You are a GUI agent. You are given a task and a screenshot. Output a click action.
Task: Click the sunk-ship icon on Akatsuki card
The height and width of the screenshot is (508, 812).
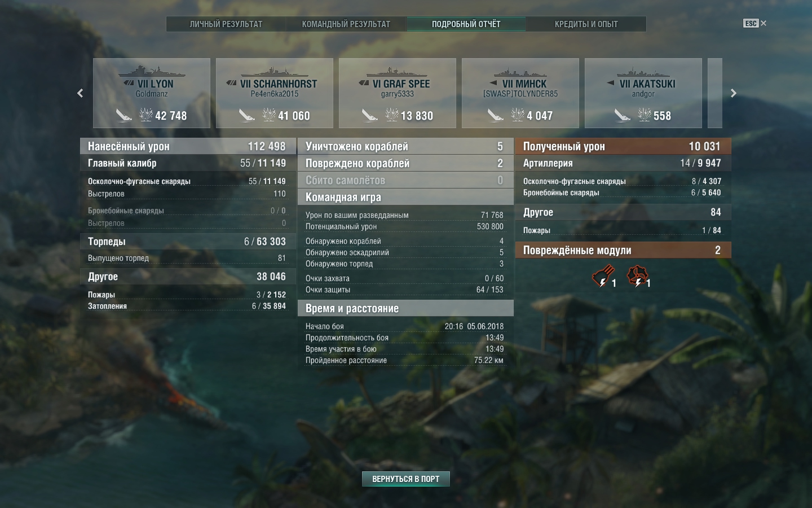[622, 115]
